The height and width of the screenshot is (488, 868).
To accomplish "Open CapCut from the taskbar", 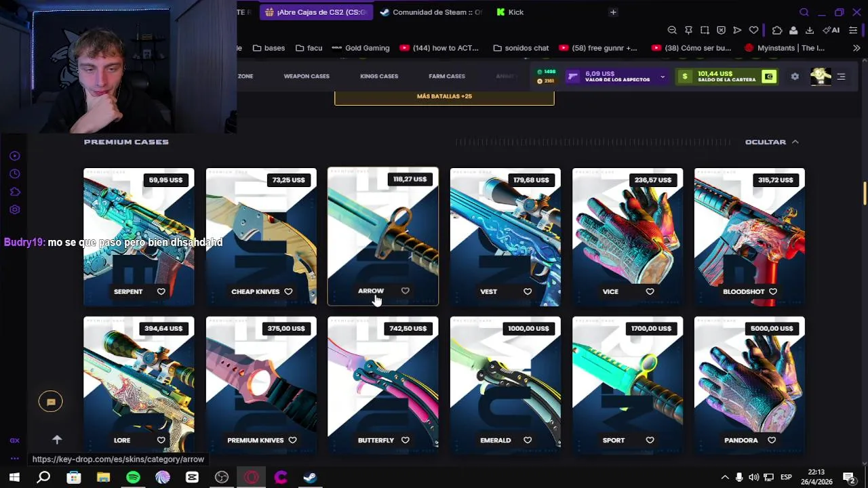I will [x=192, y=477].
